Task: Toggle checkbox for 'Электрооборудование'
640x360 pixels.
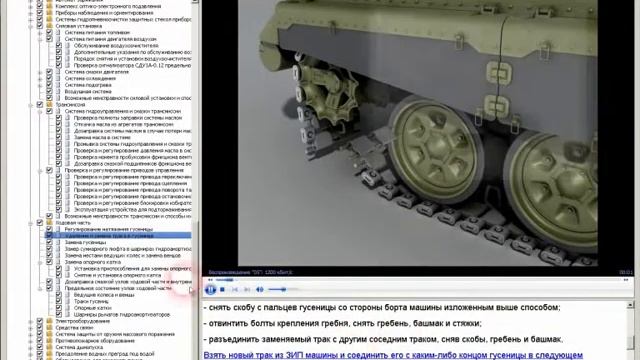Action: tap(40, 321)
